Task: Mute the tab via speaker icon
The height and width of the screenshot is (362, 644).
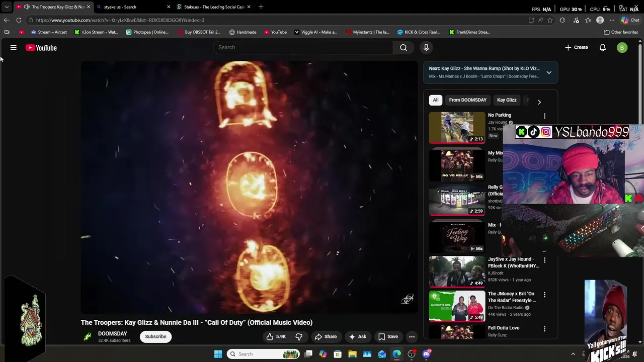Action: pos(26,7)
